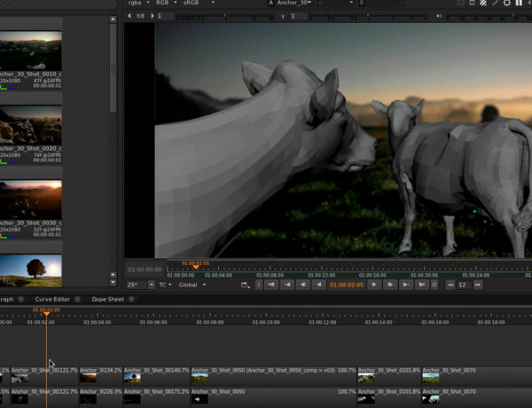The height and width of the screenshot is (408, 532).
Task: Step back one frame
Action: pos(302,285)
